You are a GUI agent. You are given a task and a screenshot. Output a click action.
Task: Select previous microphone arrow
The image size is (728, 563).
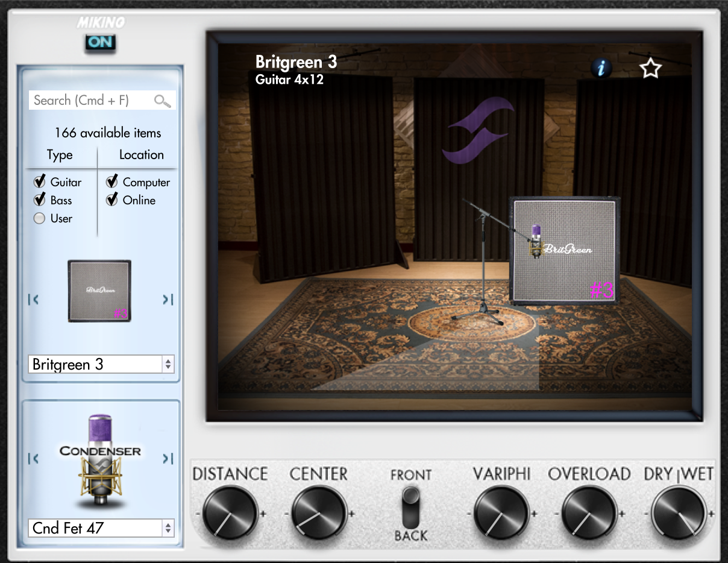tap(34, 459)
